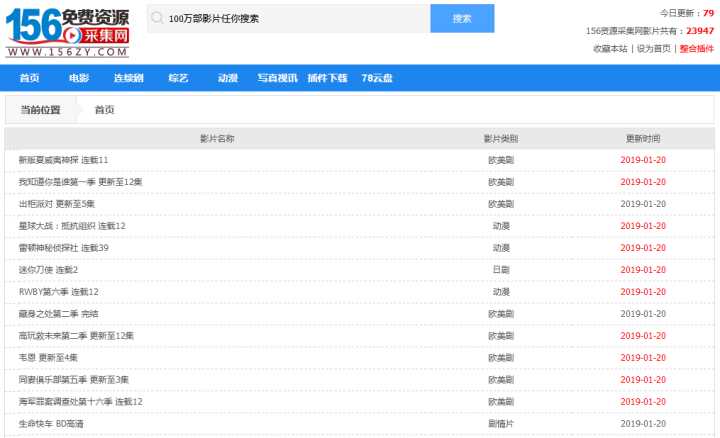Open RWBY第六季 连载12 entry
The height and width of the screenshot is (438, 720).
[58, 292]
